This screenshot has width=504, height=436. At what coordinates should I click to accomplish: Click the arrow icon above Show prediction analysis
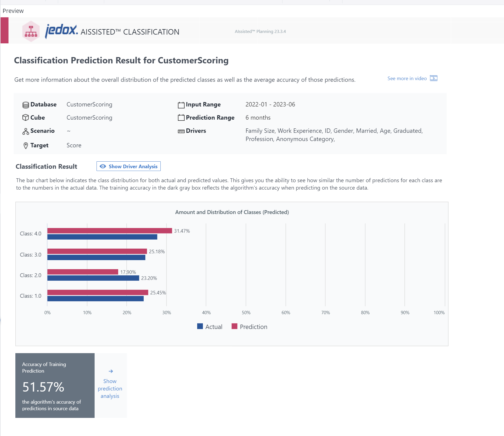(x=111, y=371)
